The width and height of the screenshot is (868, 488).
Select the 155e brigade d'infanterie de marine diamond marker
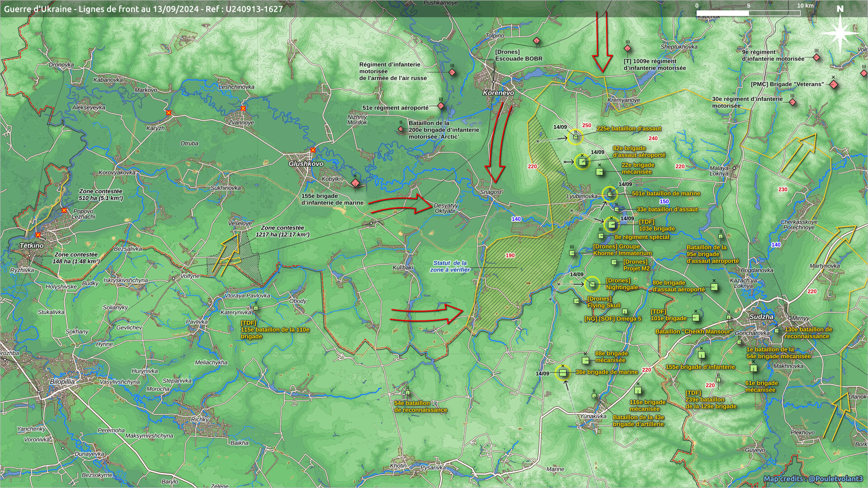coord(356,183)
